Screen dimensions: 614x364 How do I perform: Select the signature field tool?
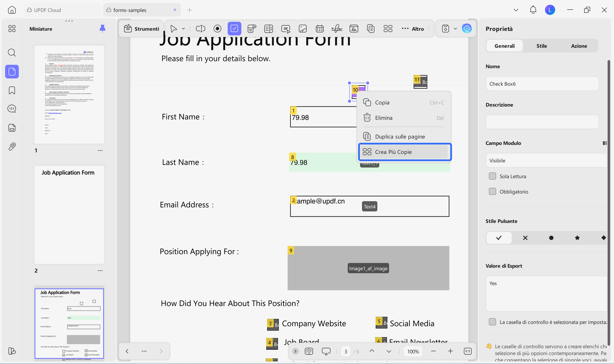[x=337, y=29]
